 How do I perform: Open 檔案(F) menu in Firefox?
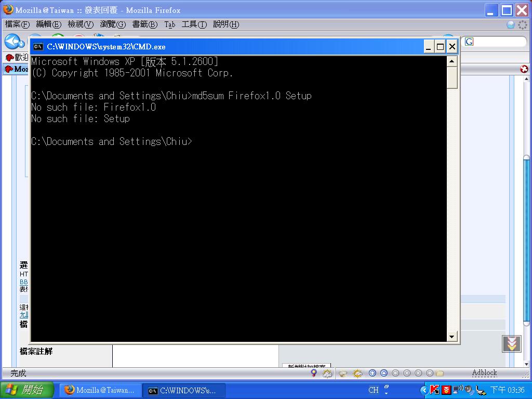[17, 24]
